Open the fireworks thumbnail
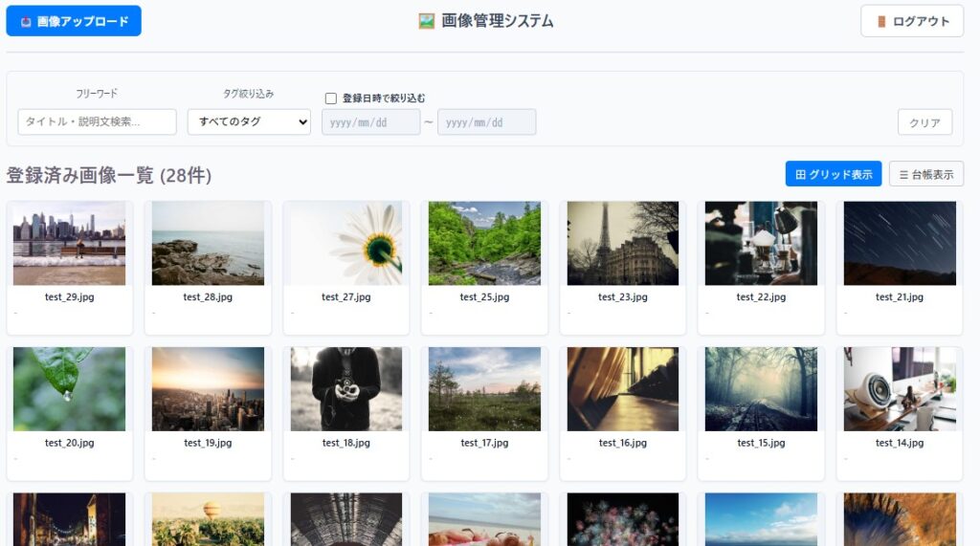The width and height of the screenshot is (980, 546). point(623,519)
